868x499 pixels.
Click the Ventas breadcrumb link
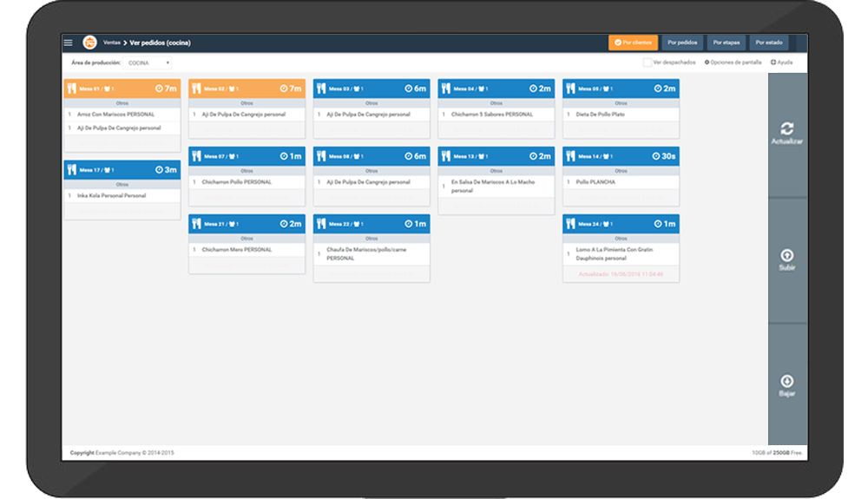tap(111, 43)
